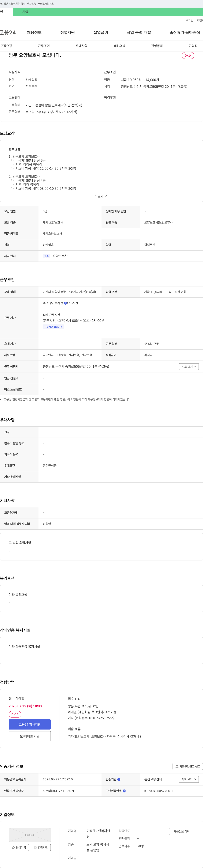Click the registration time 2025.06.27 17:52:10

(x=58, y=779)
